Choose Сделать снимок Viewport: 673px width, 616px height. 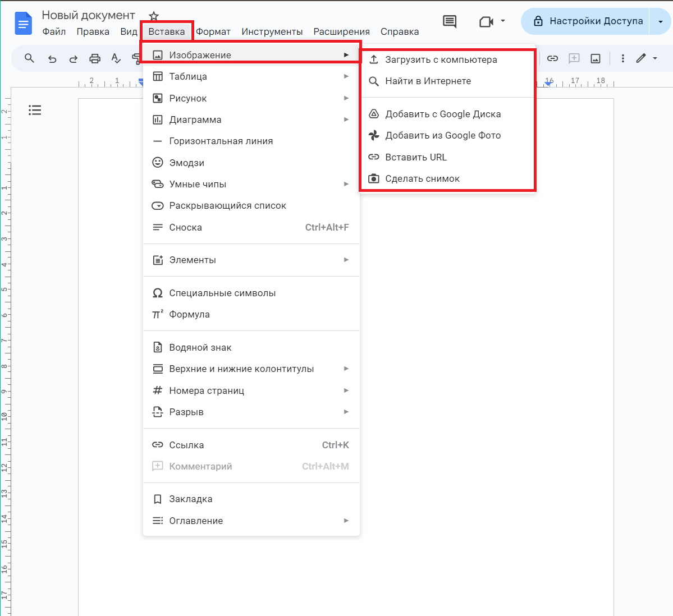(448, 178)
